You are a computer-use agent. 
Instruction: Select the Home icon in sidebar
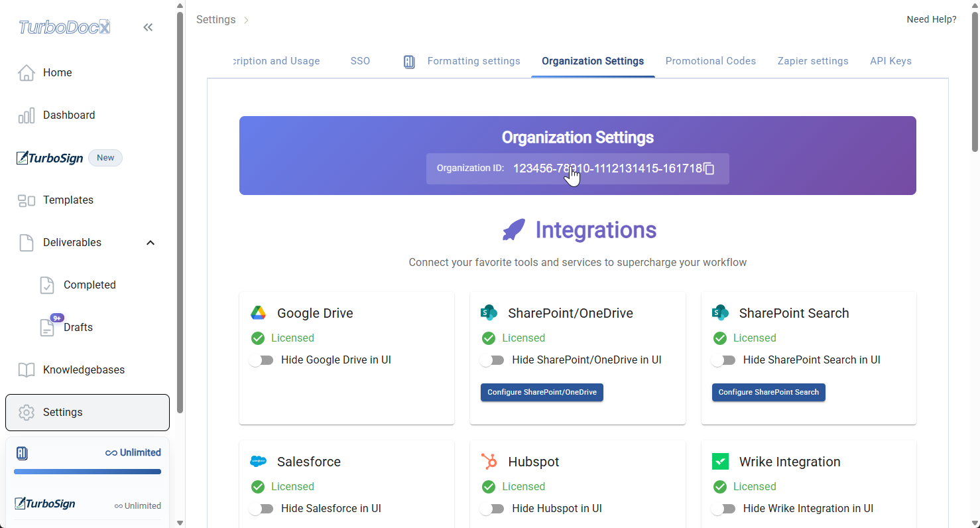pos(27,72)
